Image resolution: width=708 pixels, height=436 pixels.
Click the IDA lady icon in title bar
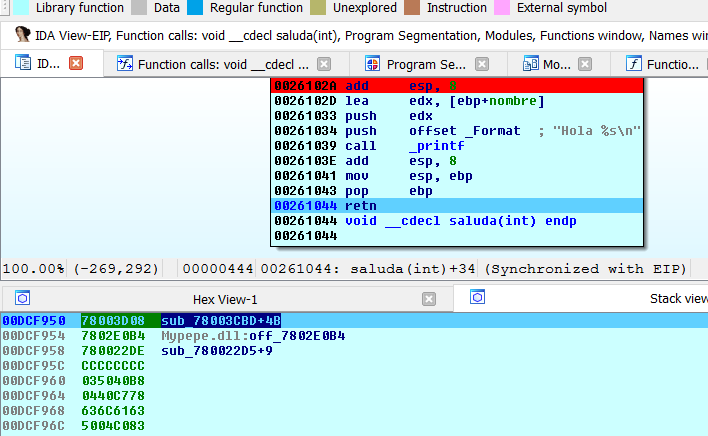point(21,34)
